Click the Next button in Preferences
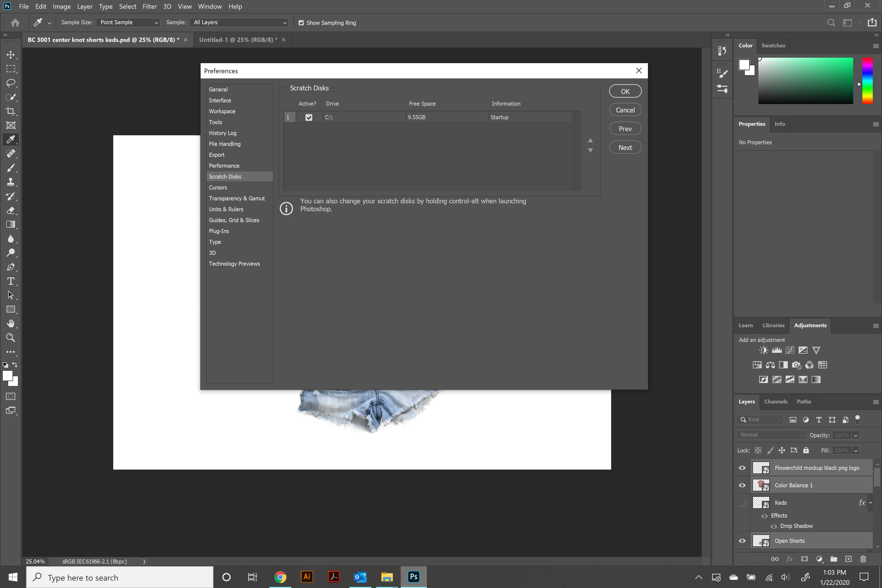 click(x=625, y=147)
